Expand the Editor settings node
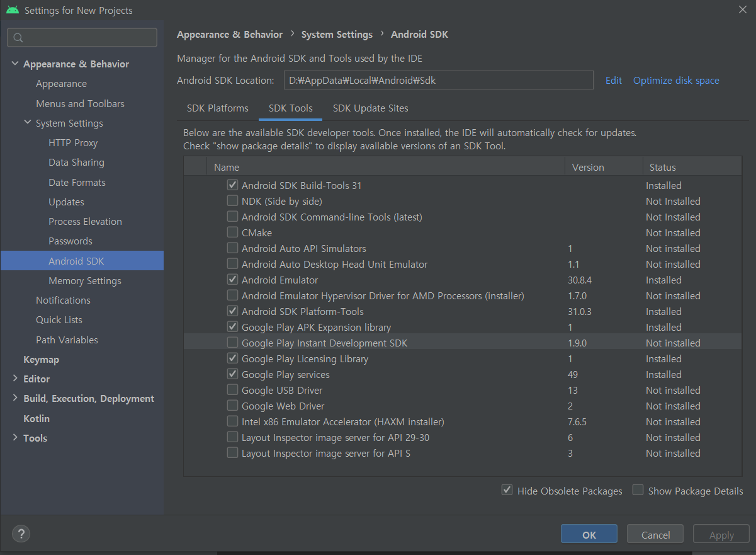This screenshot has height=555, width=756. [x=15, y=379]
